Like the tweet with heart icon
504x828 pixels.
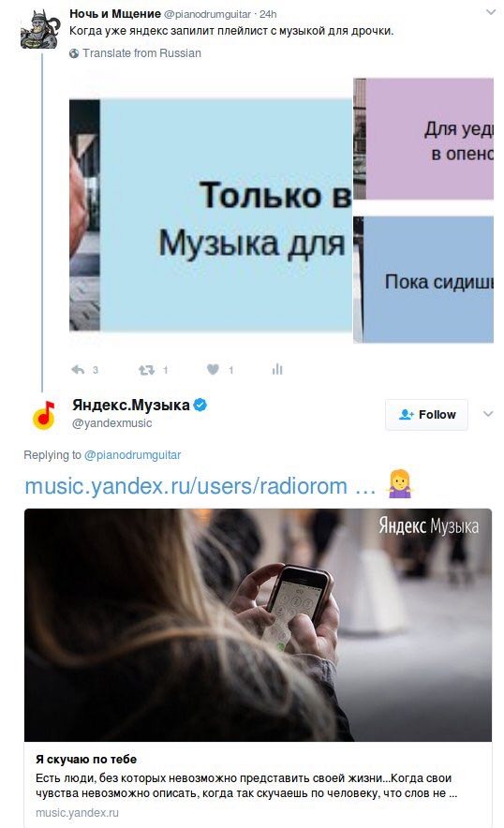(x=213, y=370)
